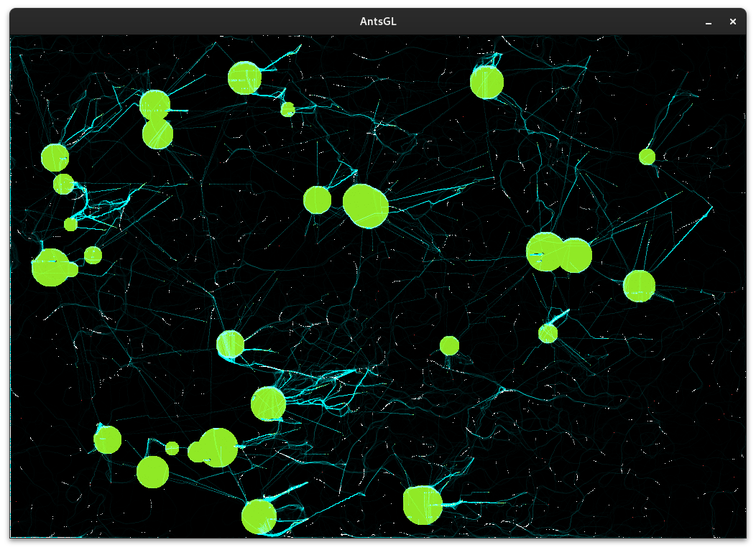This screenshot has height=550, width=756.
Task: Select the small lone green circle in the lower middle
Action: [449, 346]
